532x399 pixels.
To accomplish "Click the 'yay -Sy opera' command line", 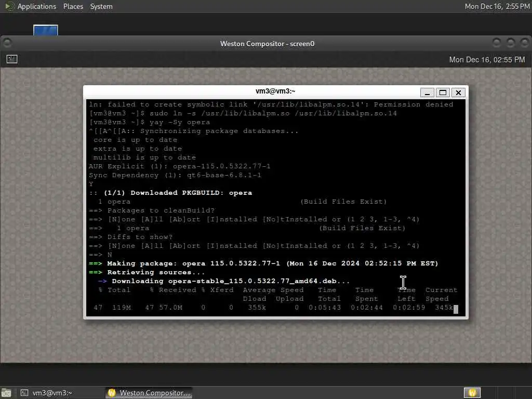I will [x=150, y=122].
